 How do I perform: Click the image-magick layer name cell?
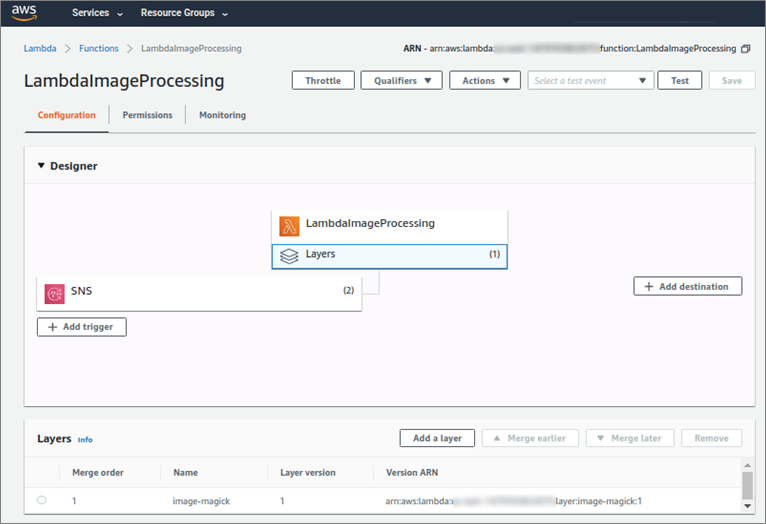point(201,501)
